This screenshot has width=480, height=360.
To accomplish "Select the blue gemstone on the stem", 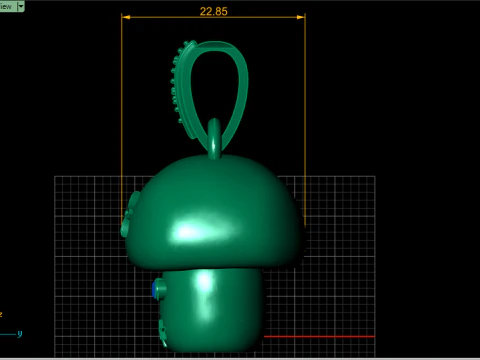I will coord(155,289).
